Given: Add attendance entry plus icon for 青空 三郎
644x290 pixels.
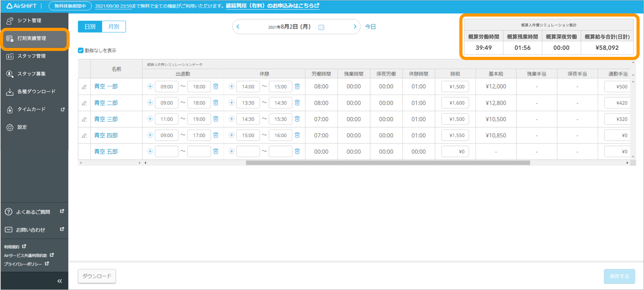Looking at the screenshot, I should (x=150, y=119).
